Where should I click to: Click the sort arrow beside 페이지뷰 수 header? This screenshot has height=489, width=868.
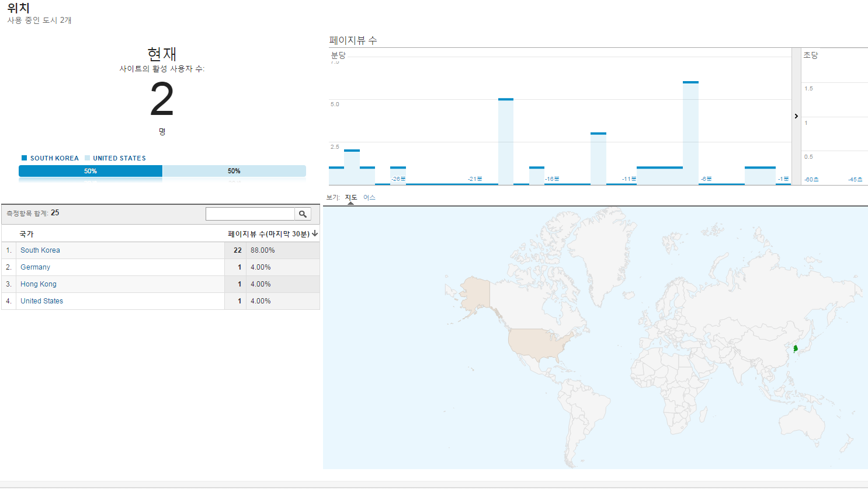[x=315, y=233]
